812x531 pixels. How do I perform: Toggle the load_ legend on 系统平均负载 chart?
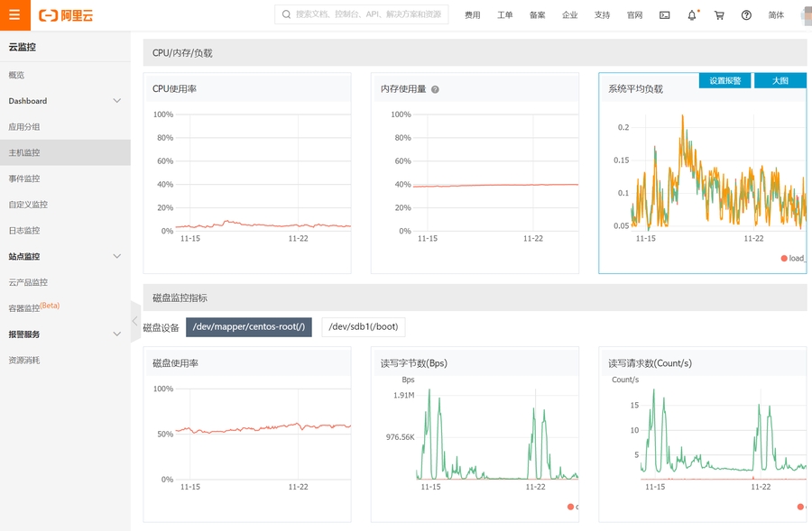tap(793, 256)
